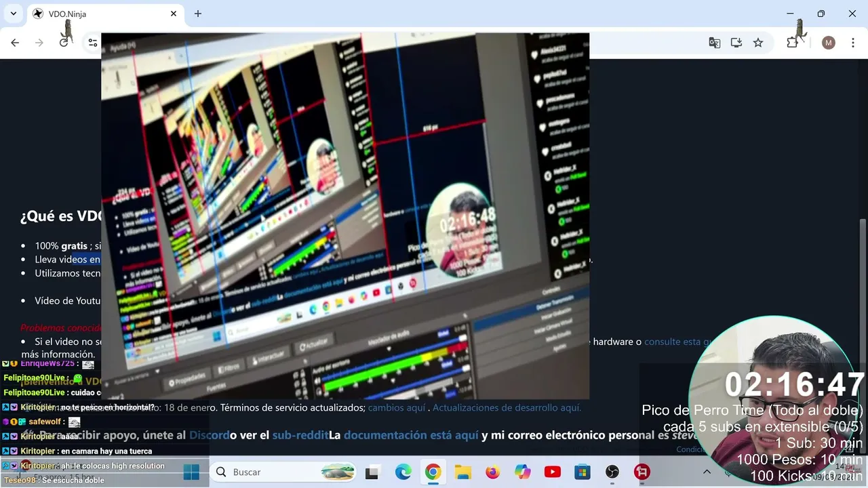Open the Chrome profile avatar M

(828, 43)
